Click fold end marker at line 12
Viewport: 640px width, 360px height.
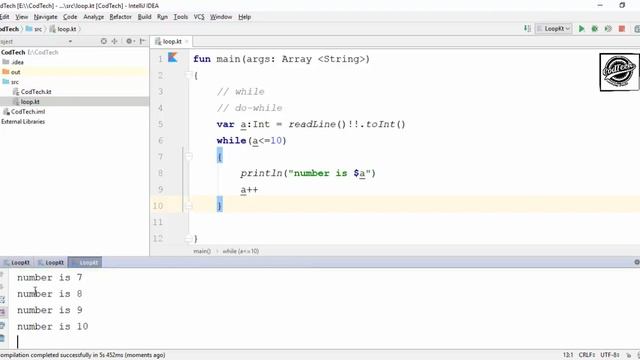tap(189, 238)
